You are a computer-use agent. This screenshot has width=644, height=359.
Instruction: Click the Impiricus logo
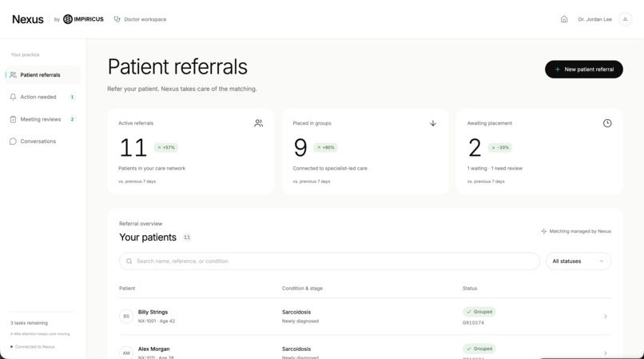pos(83,19)
